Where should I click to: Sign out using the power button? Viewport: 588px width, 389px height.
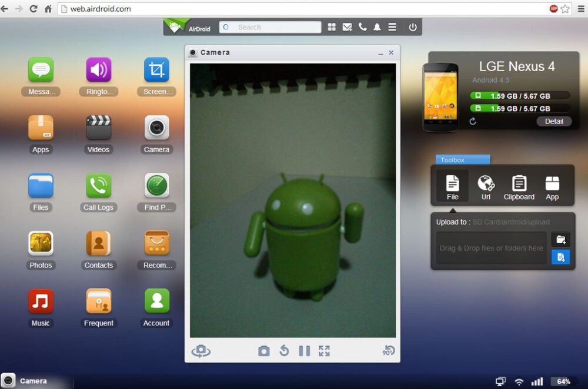412,26
